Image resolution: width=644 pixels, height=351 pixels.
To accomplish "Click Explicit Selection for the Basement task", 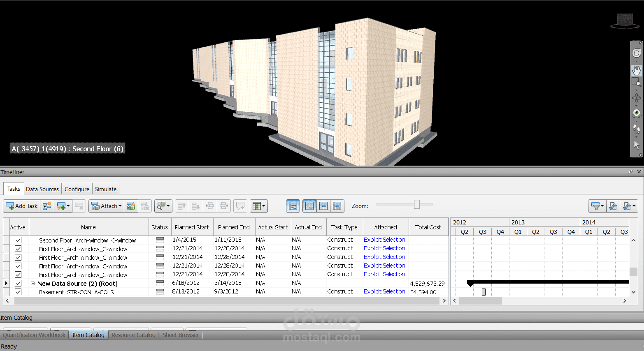I will pyautogui.click(x=384, y=291).
